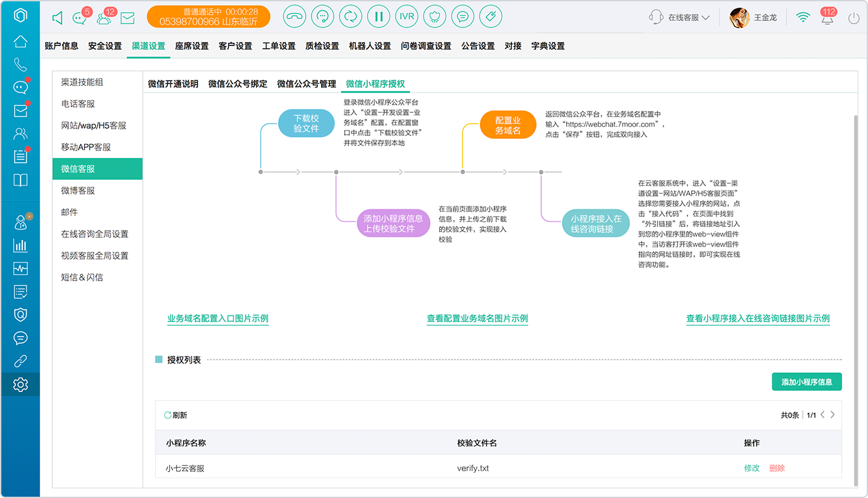This screenshot has width=868, height=498.
Task: Open 查看配置业务域名图片示例 link
Action: pos(477,318)
